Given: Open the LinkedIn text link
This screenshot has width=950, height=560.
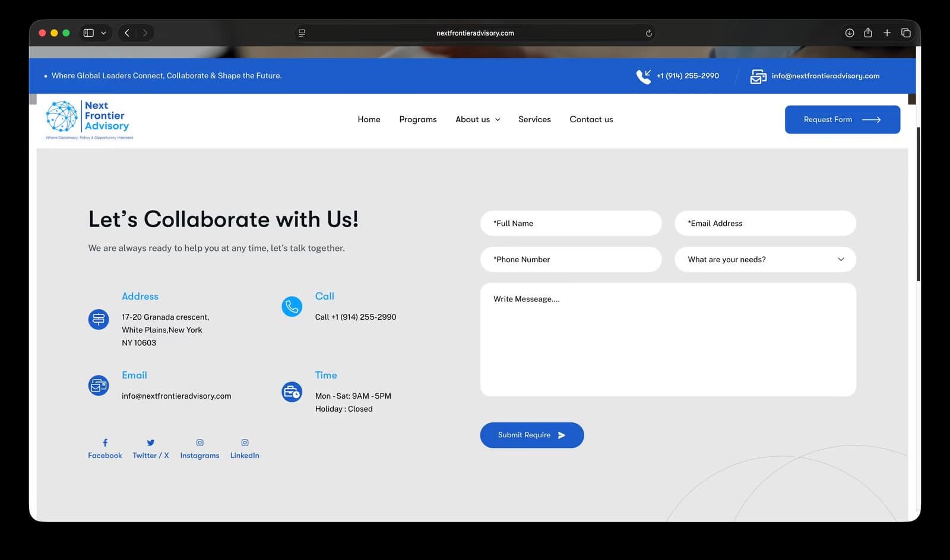Looking at the screenshot, I should pyautogui.click(x=245, y=456).
